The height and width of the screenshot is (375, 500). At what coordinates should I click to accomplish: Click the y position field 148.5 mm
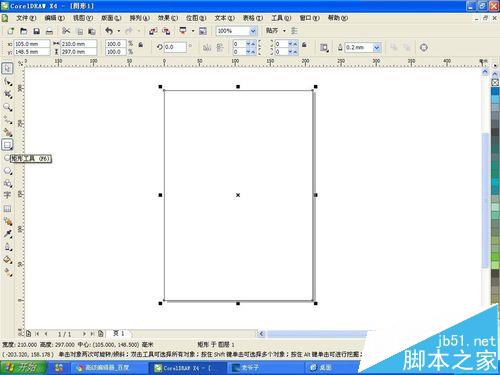click(32, 52)
